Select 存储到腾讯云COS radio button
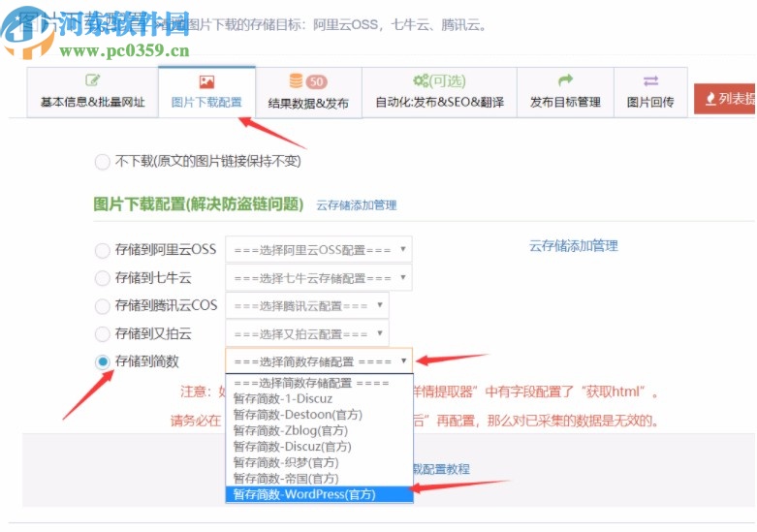This screenshot has width=757, height=532. (103, 306)
